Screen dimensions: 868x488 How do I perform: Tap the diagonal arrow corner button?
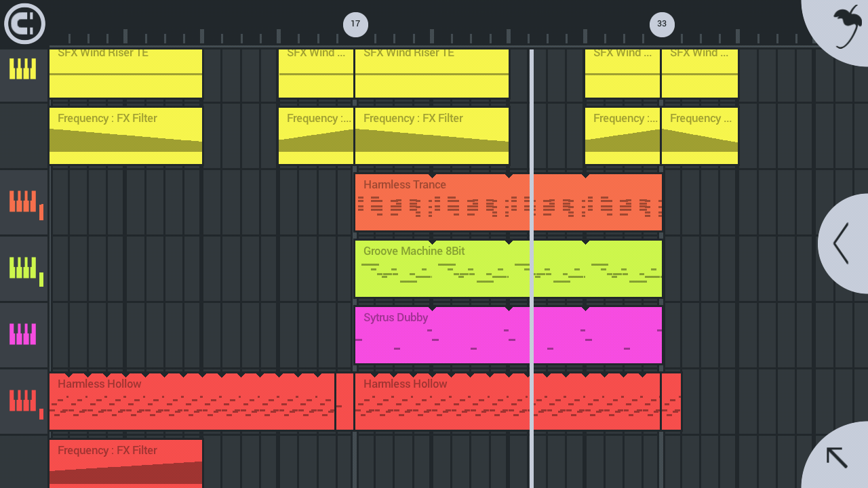point(837,457)
